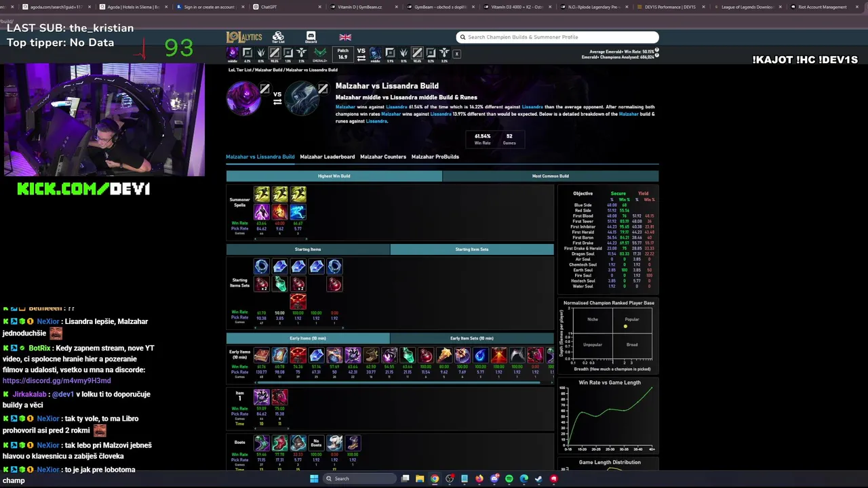Click the small Malzahar portrait in filter bar
868x488 pixels.
click(233, 53)
